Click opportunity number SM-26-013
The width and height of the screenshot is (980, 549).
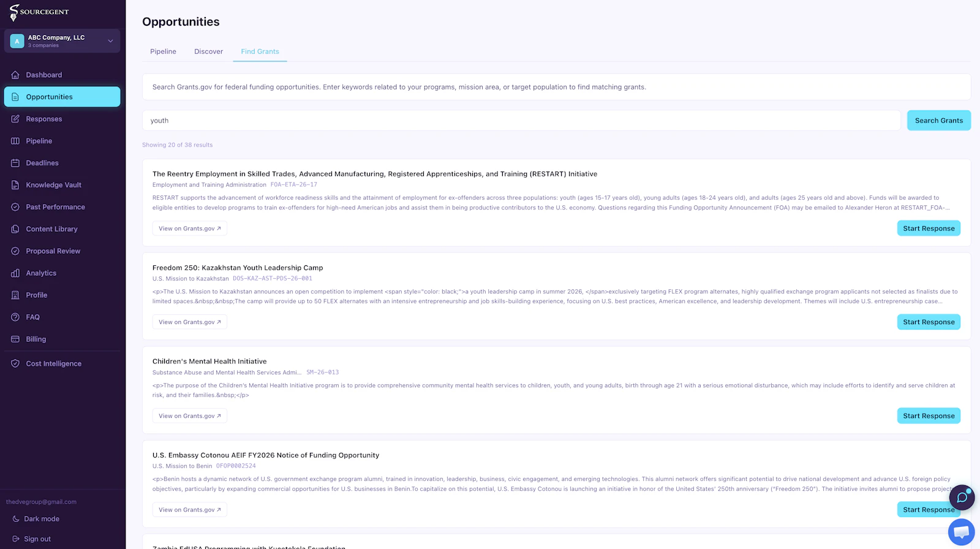click(323, 372)
